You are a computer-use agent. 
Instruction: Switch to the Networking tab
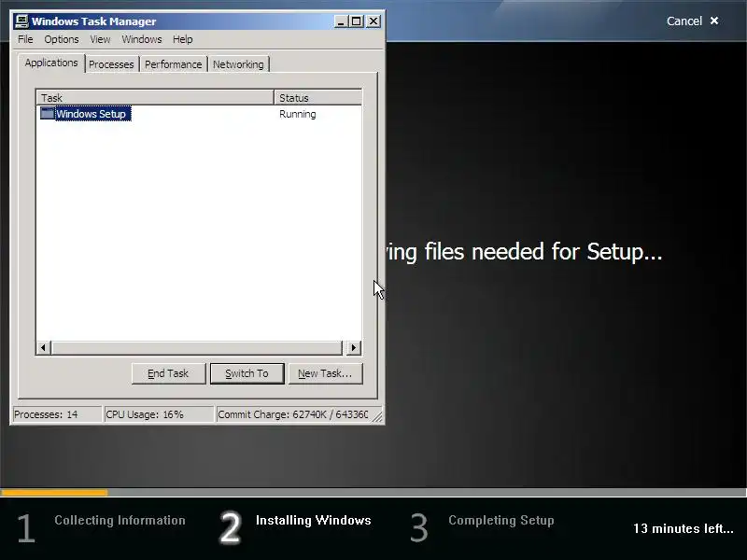tap(238, 64)
